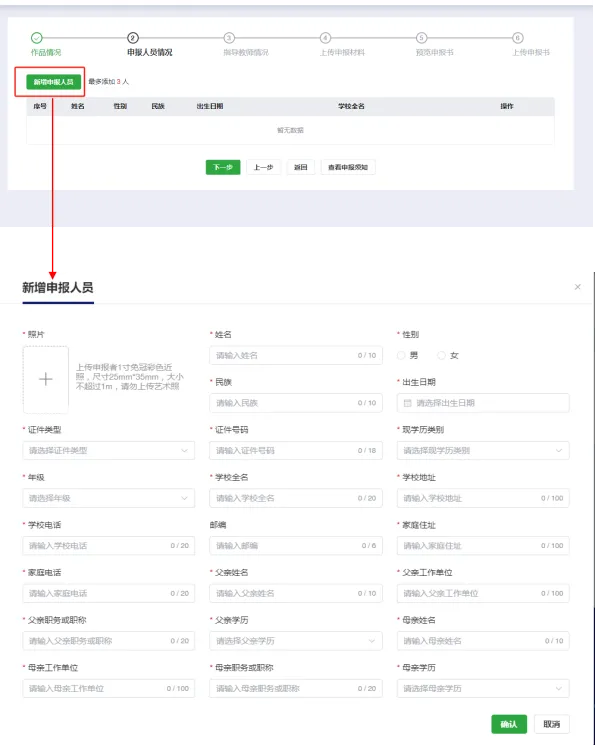595x745 pixels.
Task: Click the 最多添加 3 人 hint text
Action: 108,82
